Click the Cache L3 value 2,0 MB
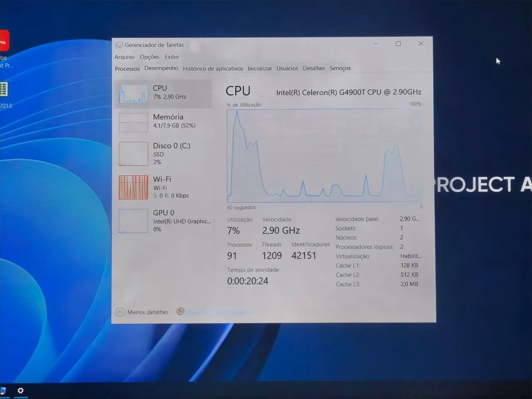The width and height of the screenshot is (532, 399). click(409, 284)
